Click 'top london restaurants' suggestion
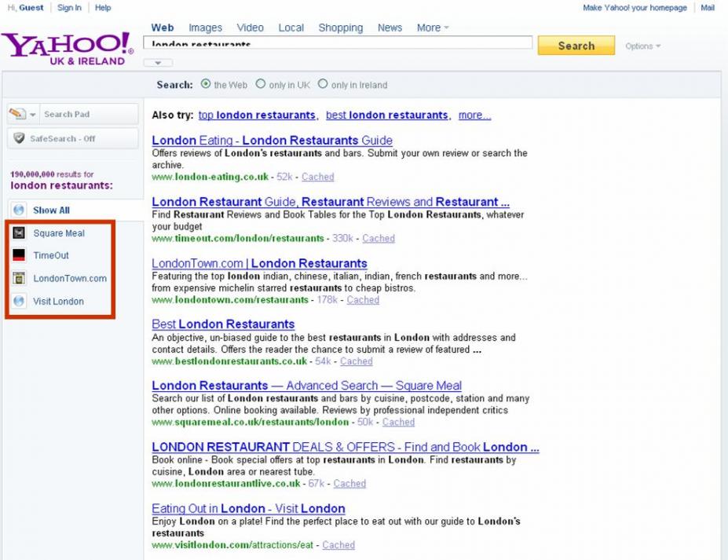728x560 pixels. point(258,115)
